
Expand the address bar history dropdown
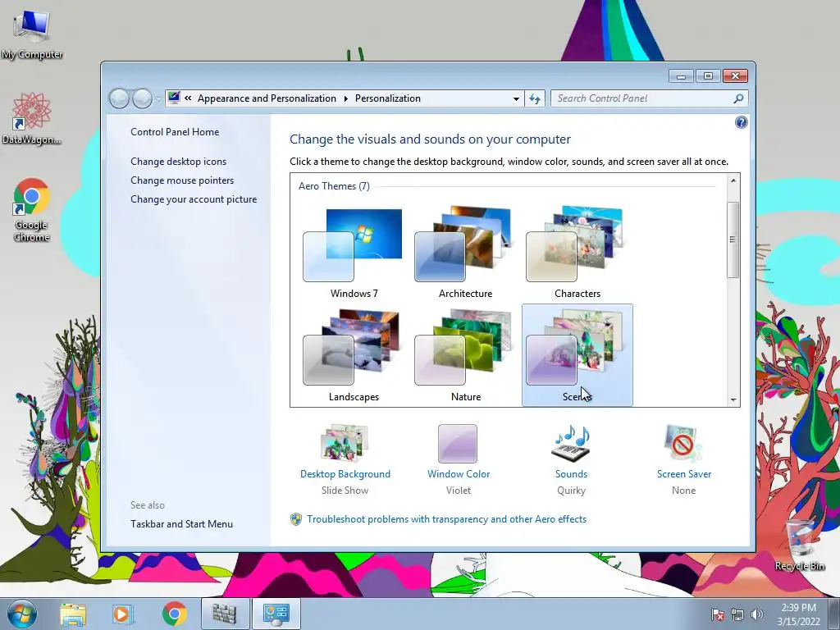516,98
